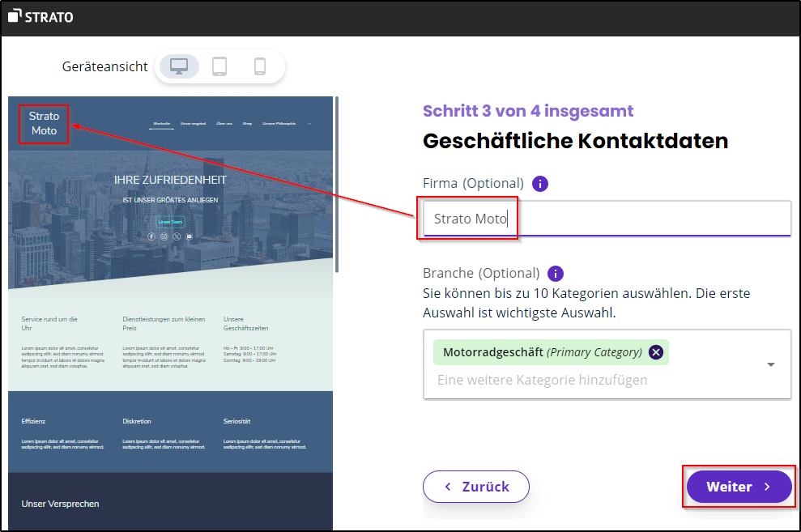Switch to desktop device view
Screen dimensions: 801x532
(178, 66)
